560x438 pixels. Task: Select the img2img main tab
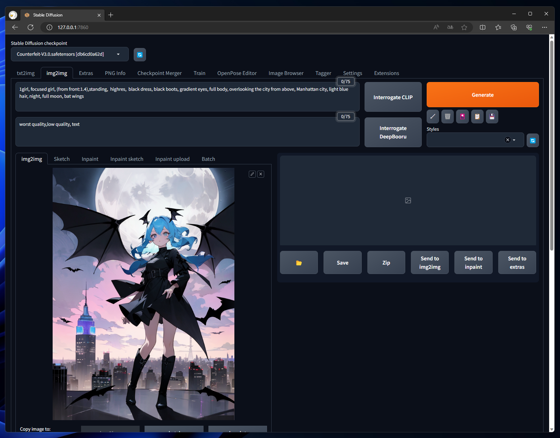pyautogui.click(x=57, y=73)
